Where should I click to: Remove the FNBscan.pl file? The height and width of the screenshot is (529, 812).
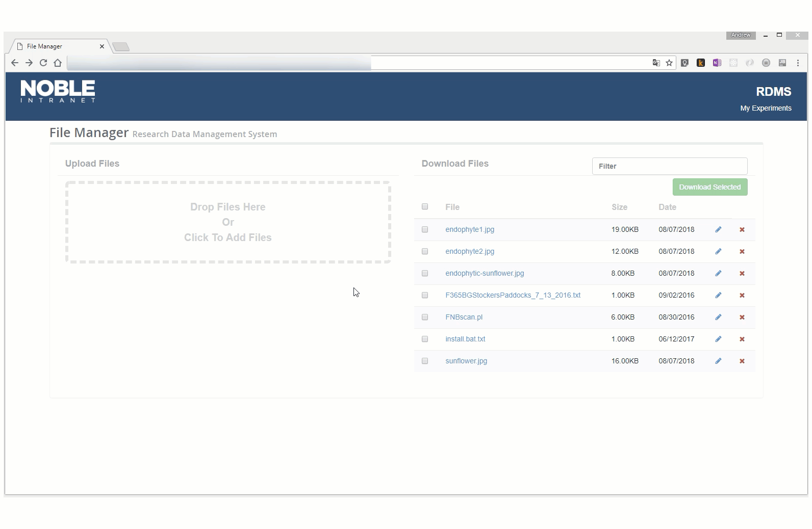pos(742,318)
